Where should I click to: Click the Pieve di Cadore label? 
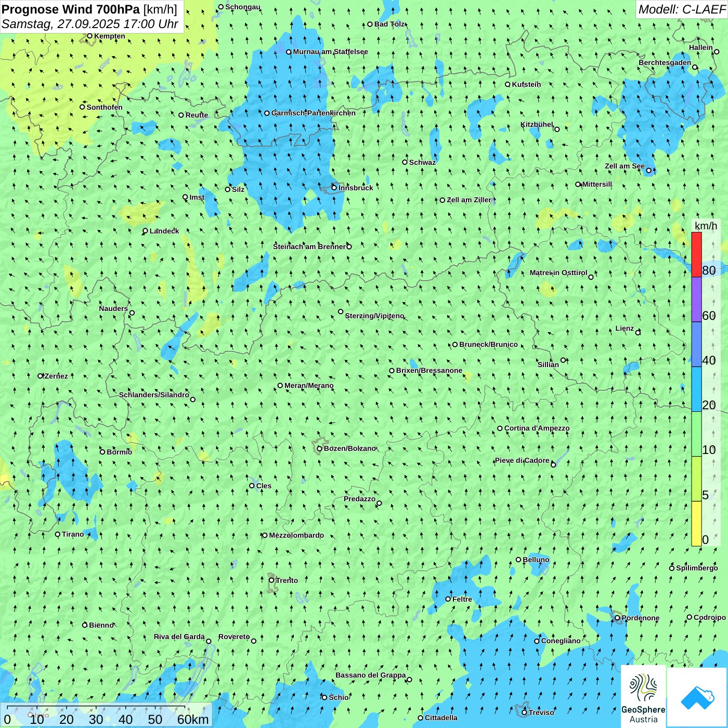click(522, 460)
